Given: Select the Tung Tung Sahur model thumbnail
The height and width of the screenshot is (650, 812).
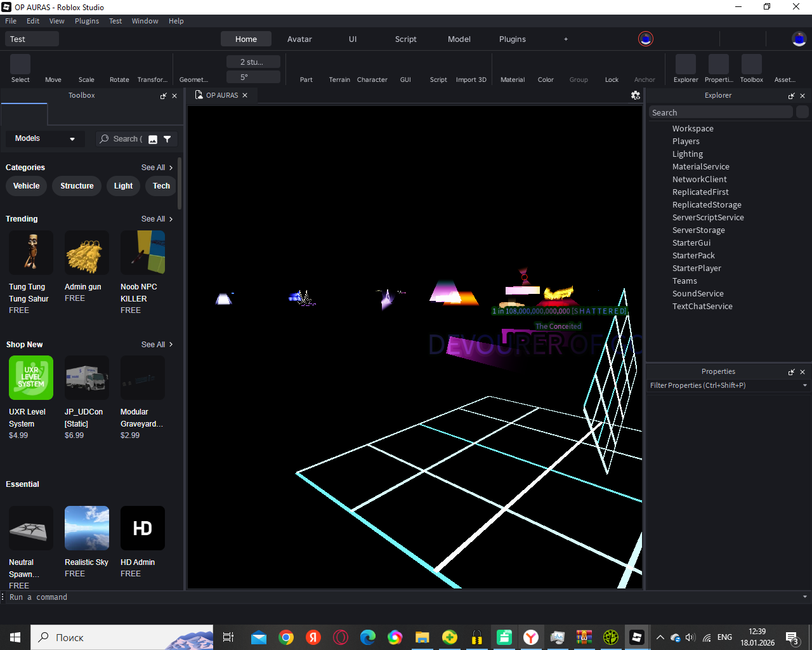Looking at the screenshot, I should coord(31,253).
